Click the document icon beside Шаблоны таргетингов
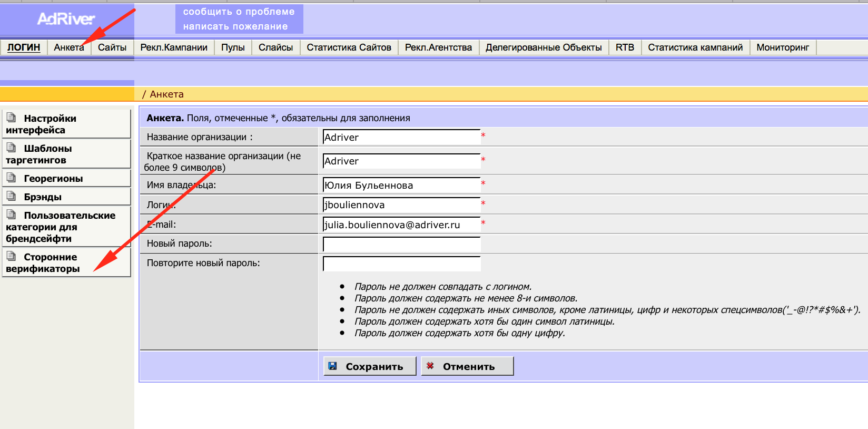 pos(11,147)
